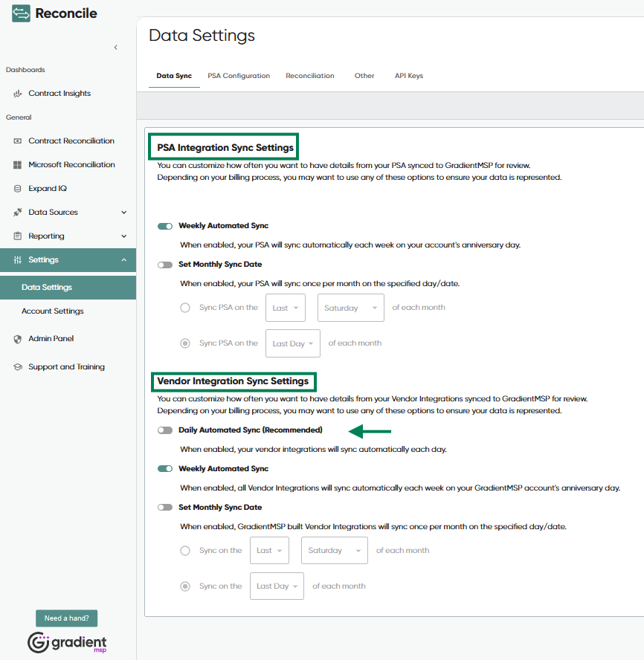Toggle vendor Weekly Automated Sync switch

[x=165, y=469]
